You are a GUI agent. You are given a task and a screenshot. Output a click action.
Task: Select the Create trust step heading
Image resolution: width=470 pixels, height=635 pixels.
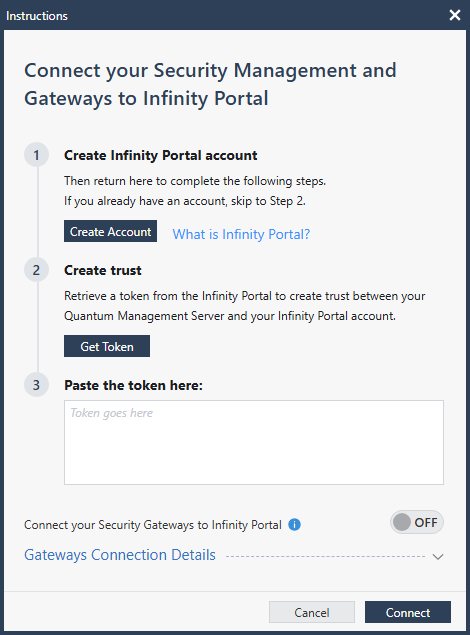pos(103,270)
